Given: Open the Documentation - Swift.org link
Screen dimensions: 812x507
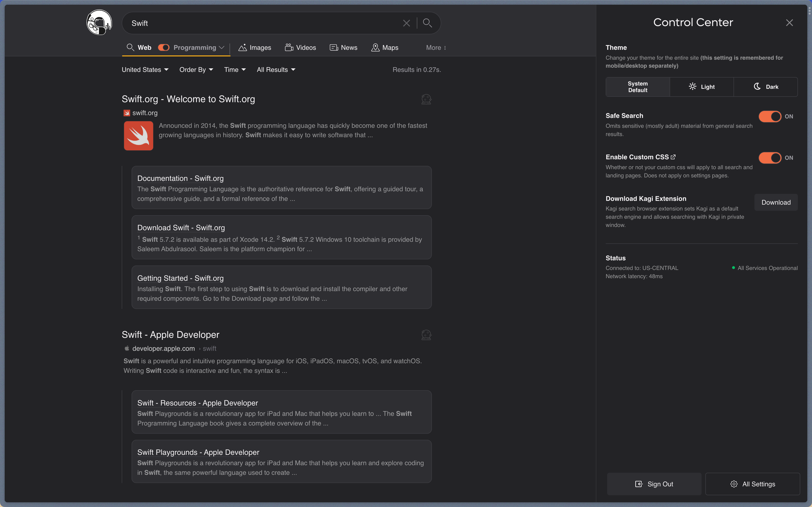Looking at the screenshot, I should [180, 178].
